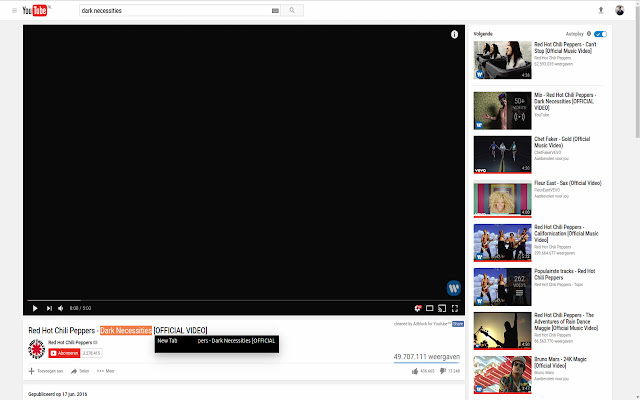Screen dimensions: 640x400
Task: Play the video
Action: pyautogui.click(x=35, y=308)
